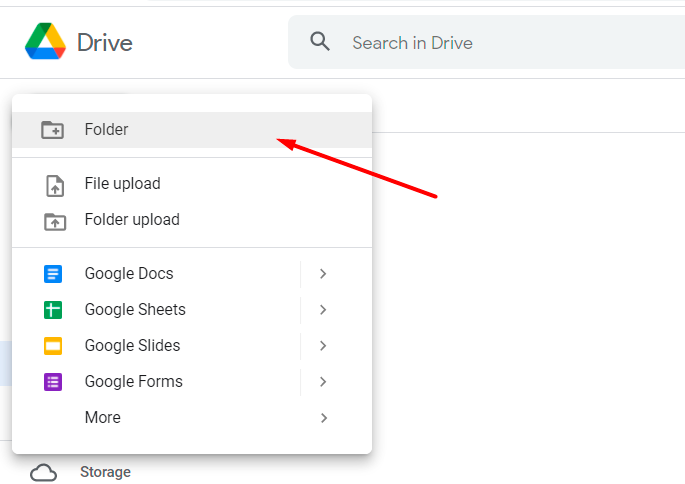Select the More menu entry text

(102, 418)
